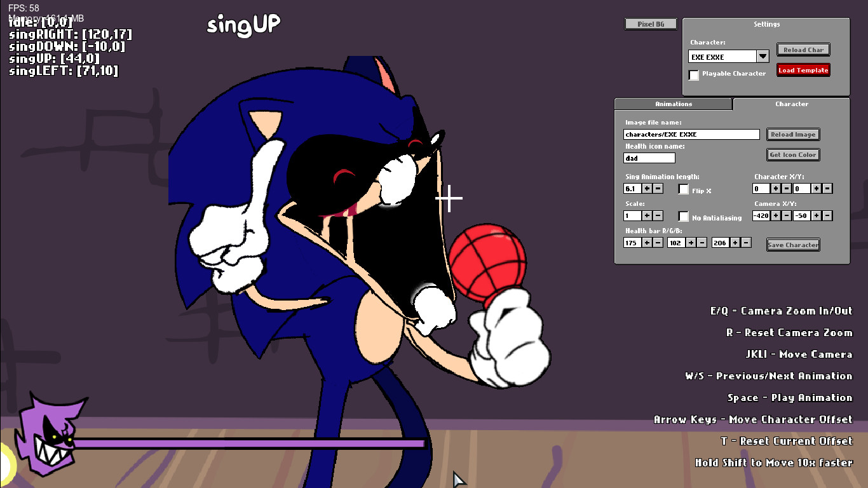Click the Save Character button
This screenshot has width=868, height=488.
coord(793,245)
